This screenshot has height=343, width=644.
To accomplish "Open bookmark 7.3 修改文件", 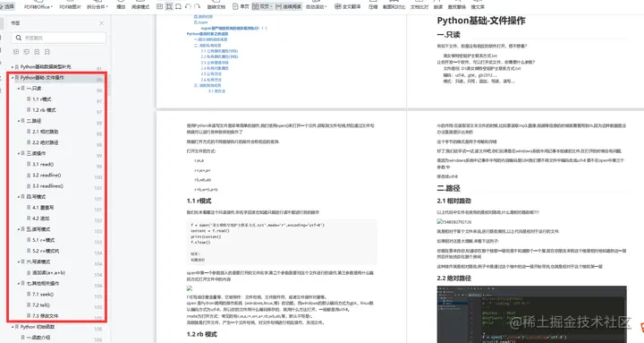I will pos(46,316).
